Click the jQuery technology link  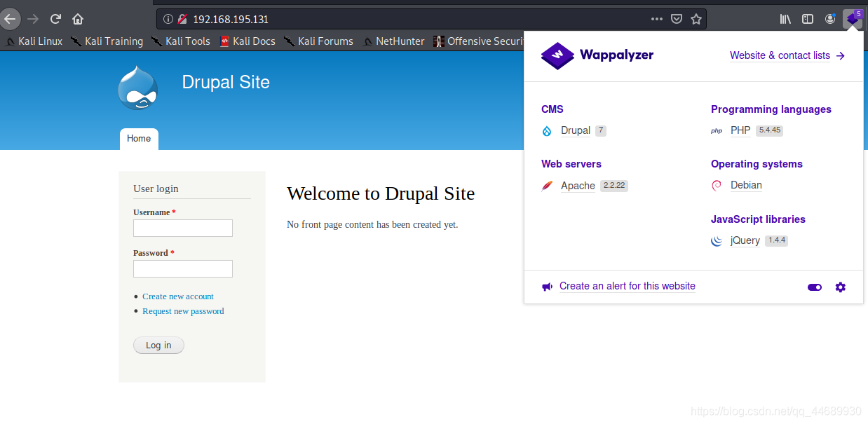tap(745, 240)
